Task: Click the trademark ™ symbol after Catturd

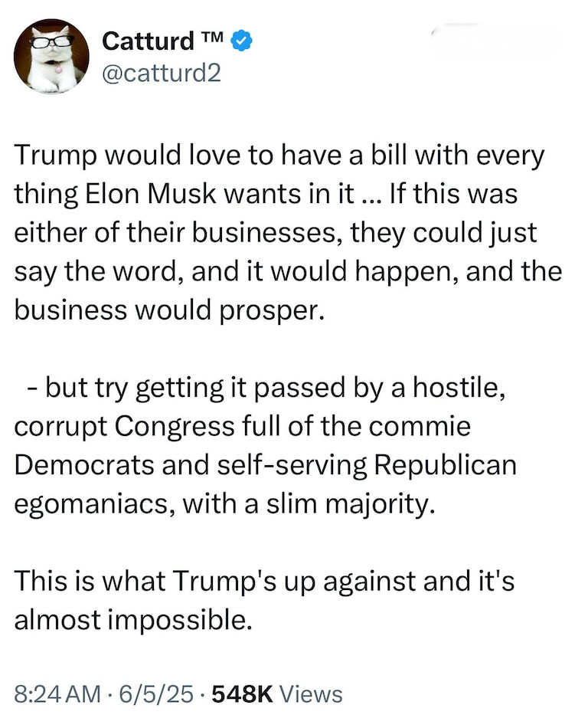Action: coord(213,38)
